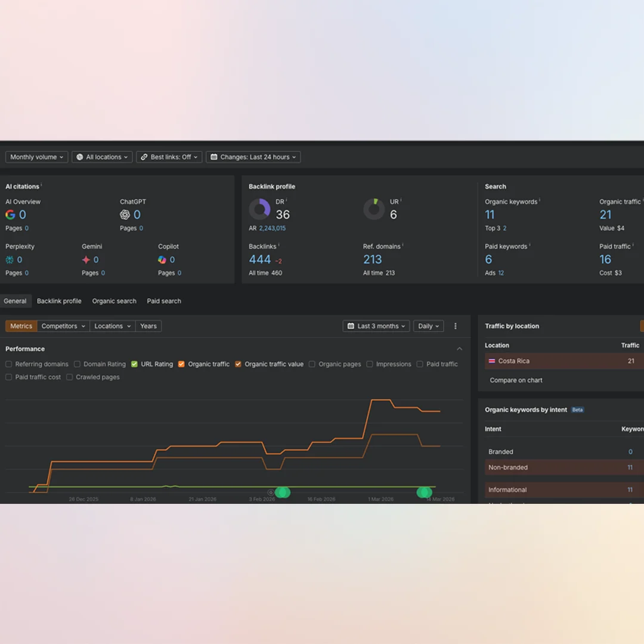Click the Google AI Overview icon
The image size is (644, 644).
coord(10,215)
